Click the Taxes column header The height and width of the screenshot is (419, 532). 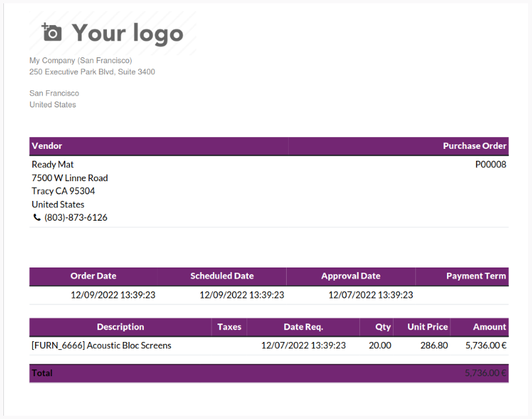coord(229,327)
